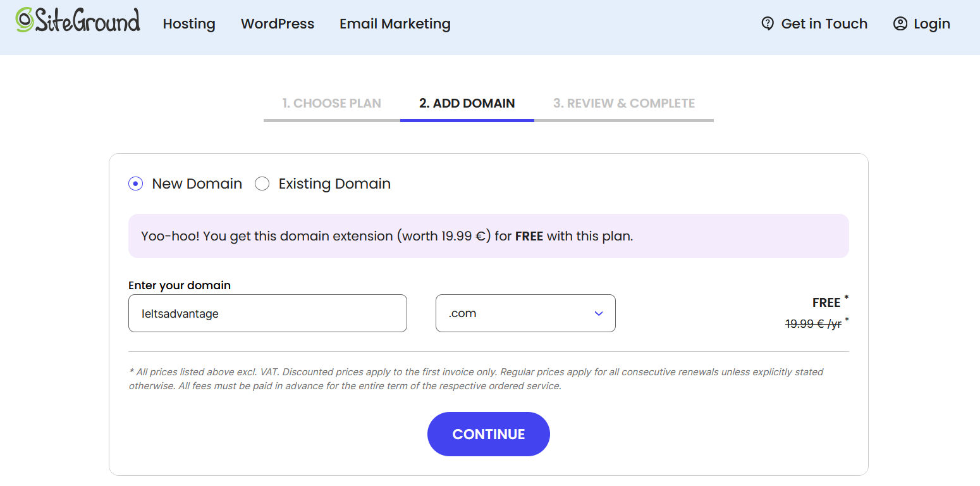Screen dimensions: 980x486
Task: Click the Continue button
Action: [x=489, y=434]
